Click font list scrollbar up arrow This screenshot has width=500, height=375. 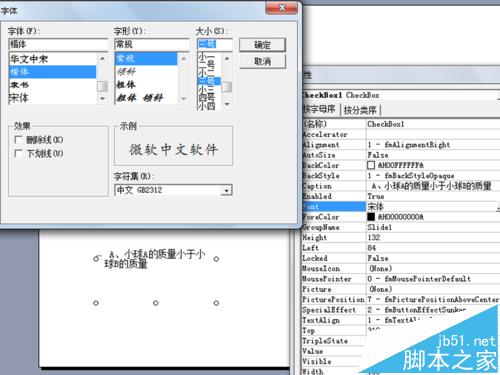click(102, 59)
